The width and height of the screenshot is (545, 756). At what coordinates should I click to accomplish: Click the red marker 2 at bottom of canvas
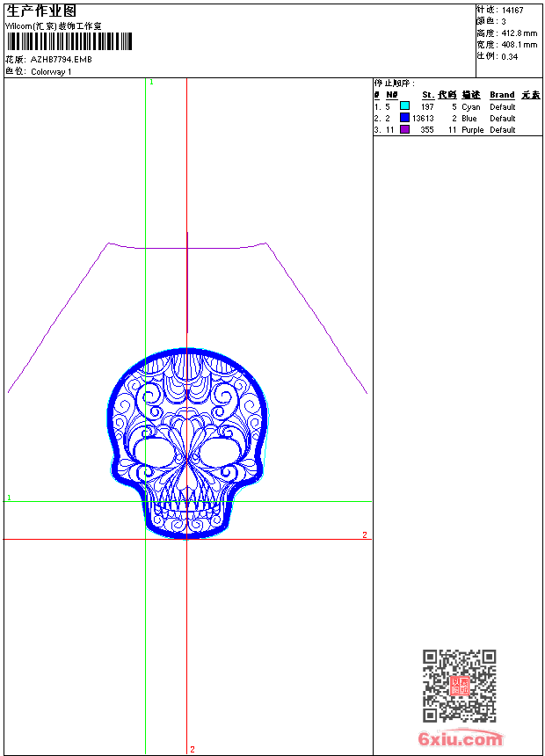tap(192, 749)
